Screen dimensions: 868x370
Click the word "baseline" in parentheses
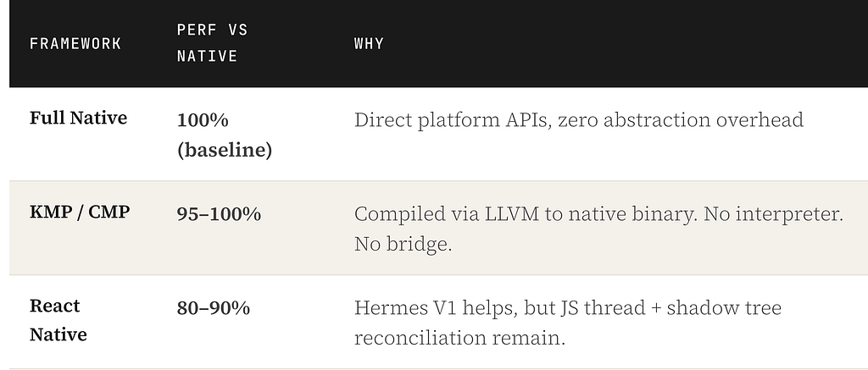click(x=225, y=150)
